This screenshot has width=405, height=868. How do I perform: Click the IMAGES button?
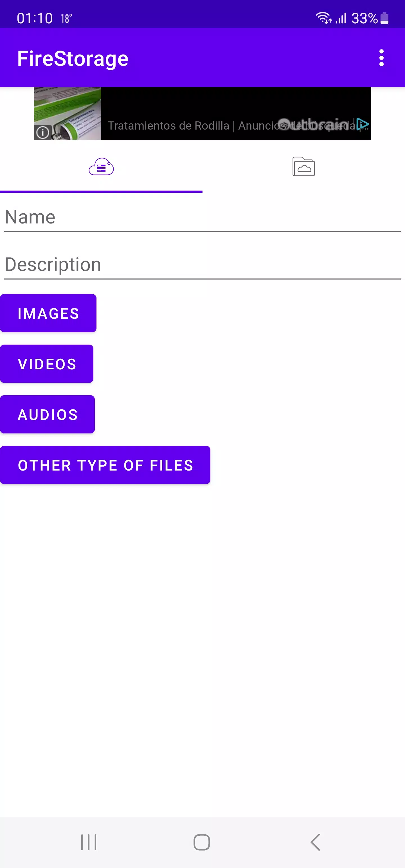point(48,313)
